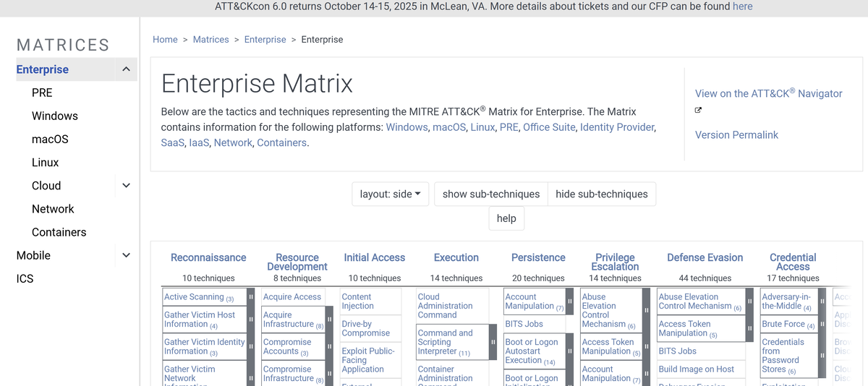This screenshot has height=386, width=868.
Task: Click IaaS platform link in description
Action: coord(199,142)
